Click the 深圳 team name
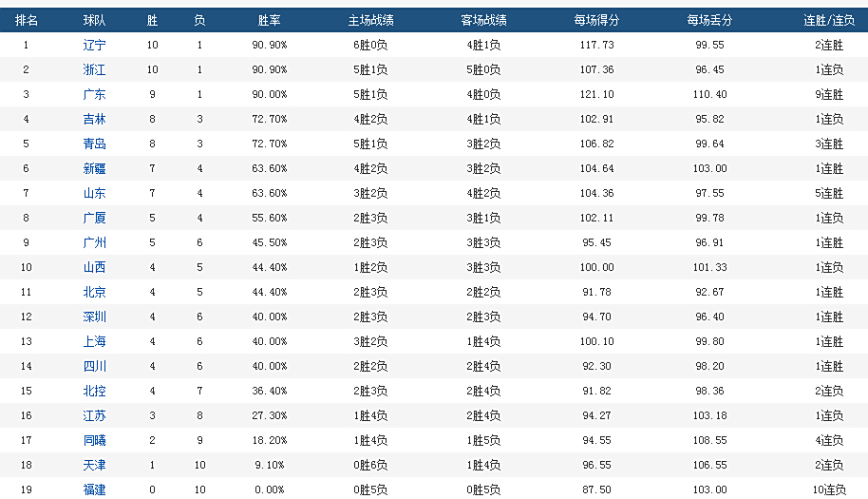Image resolution: width=868 pixels, height=499 pixels. click(x=94, y=317)
